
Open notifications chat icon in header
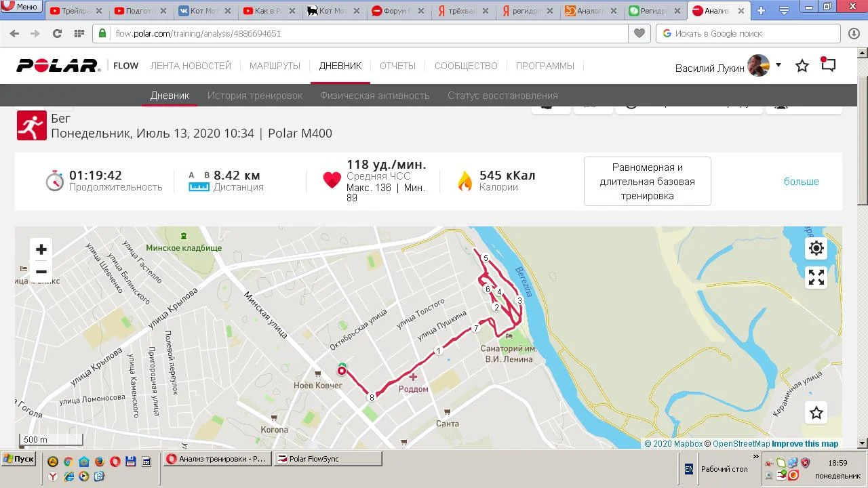(828, 65)
